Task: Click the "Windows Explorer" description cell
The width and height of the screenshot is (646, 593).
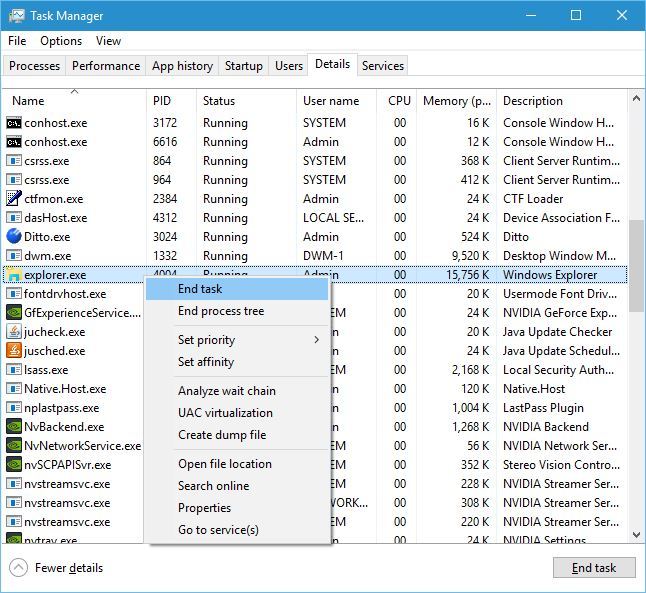Action: [x=550, y=275]
